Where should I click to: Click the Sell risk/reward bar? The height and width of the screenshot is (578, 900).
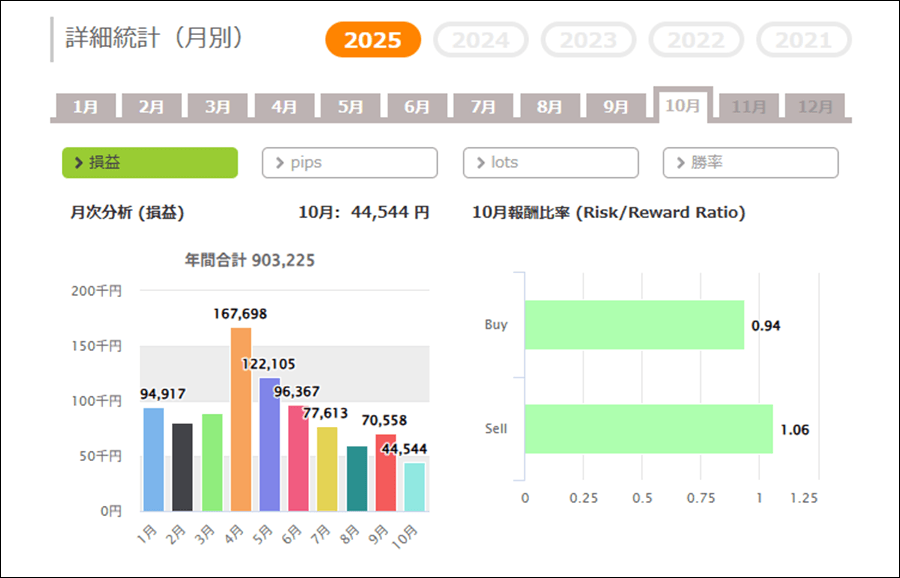pyautogui.click(x=648, y=429)
